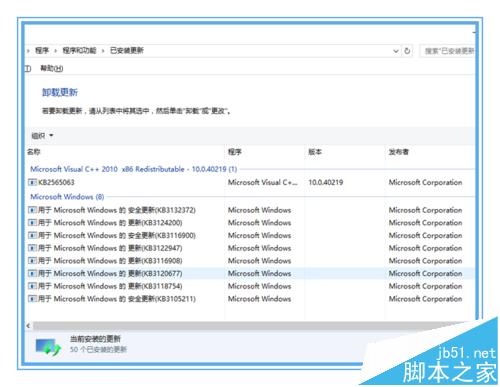
Task: Click the update icon for KB3122947
Action: pos(32,248)
